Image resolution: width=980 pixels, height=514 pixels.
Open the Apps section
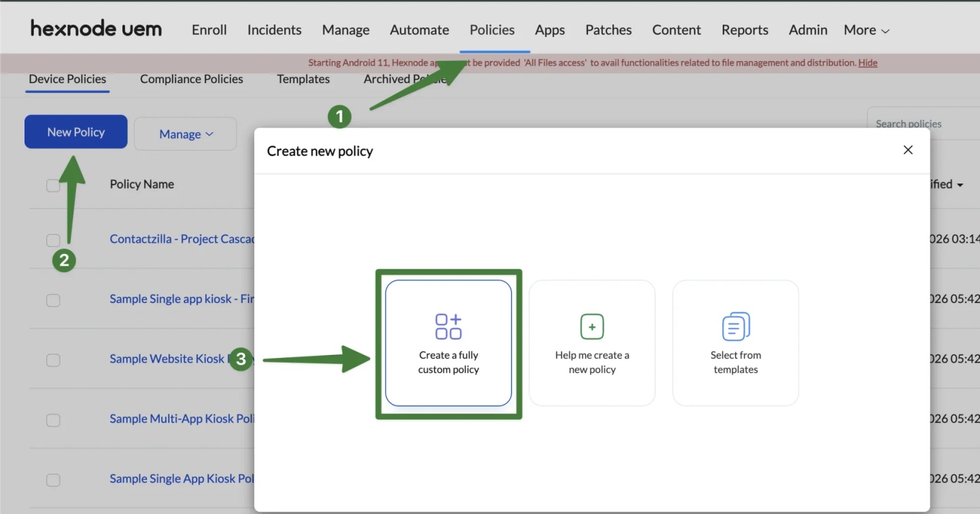click(x=549, y=30)
